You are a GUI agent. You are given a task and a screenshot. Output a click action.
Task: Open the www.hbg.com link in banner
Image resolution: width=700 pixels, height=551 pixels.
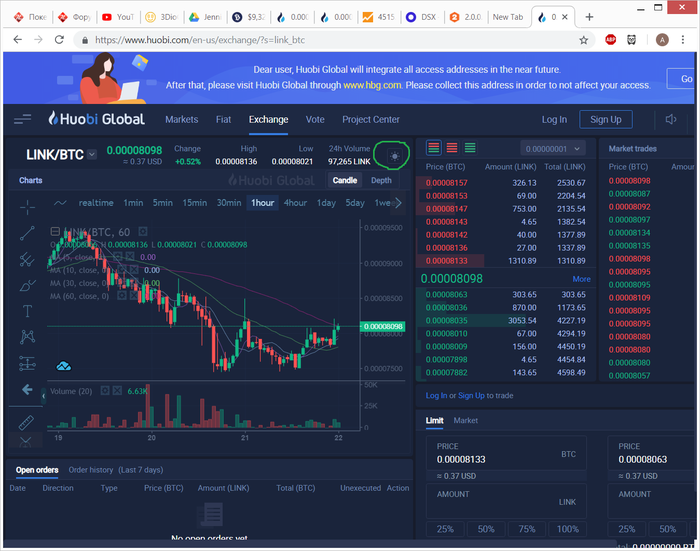(372, 85)
